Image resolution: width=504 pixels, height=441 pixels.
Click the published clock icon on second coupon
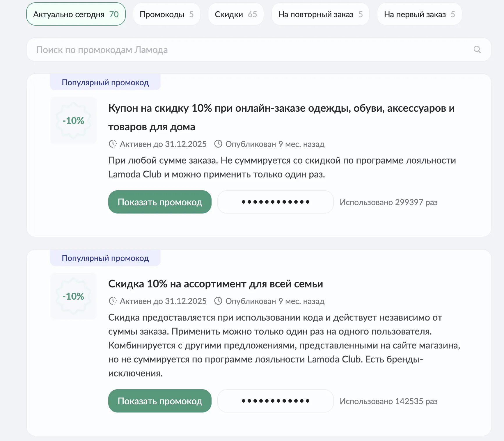(x=218, y=301)
